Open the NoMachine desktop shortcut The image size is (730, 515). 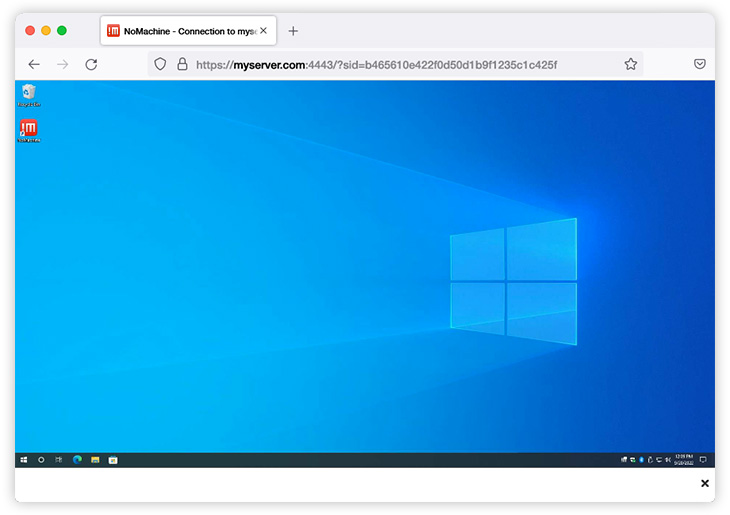pos(29,130)
